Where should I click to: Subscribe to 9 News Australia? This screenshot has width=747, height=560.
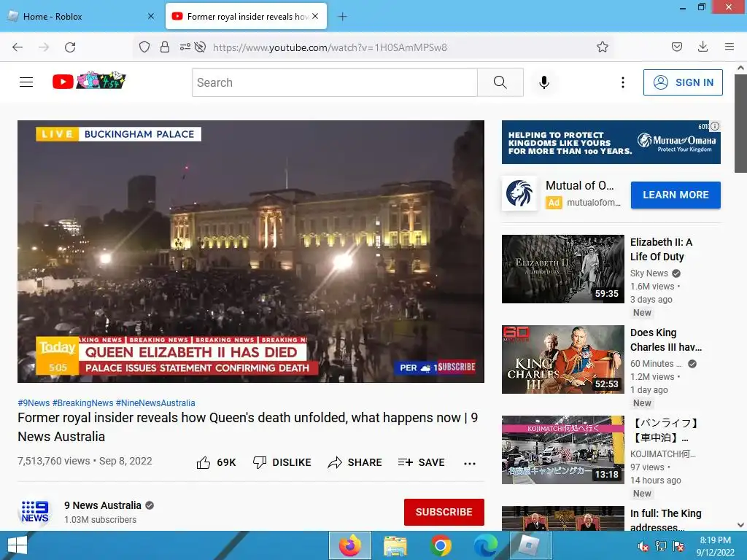[x=444, y=512]
